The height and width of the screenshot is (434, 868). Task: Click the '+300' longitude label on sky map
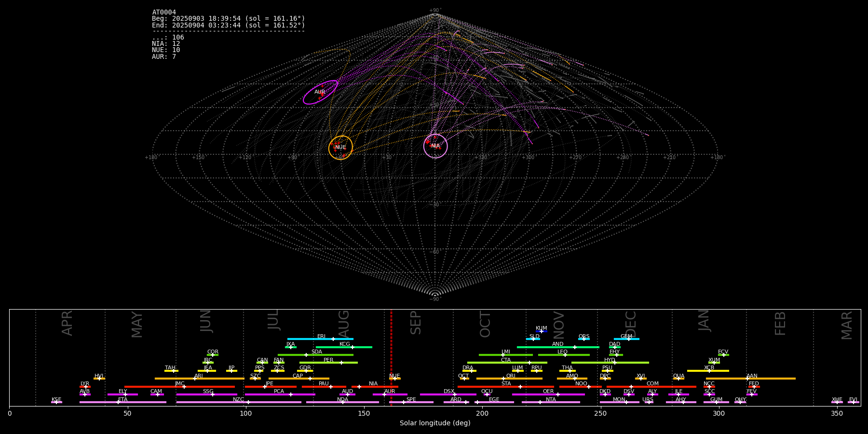pos(529,157)
